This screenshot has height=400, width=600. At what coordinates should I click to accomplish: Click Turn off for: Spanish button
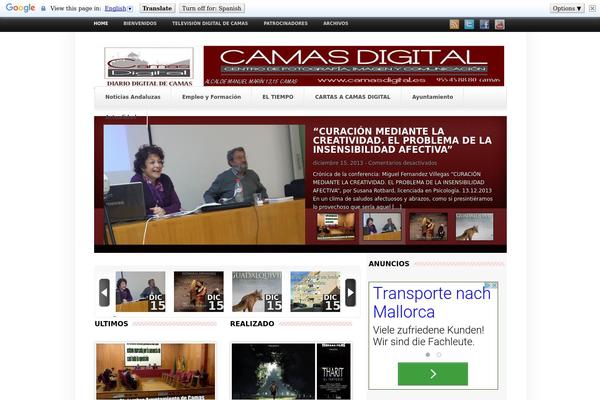(212, 8)
